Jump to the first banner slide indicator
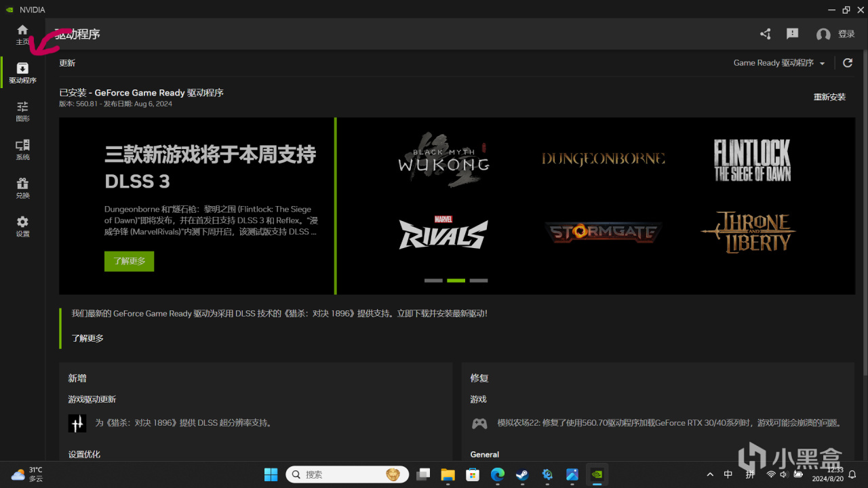The width and height of the screenshot is (868, 488). [433, 280]
